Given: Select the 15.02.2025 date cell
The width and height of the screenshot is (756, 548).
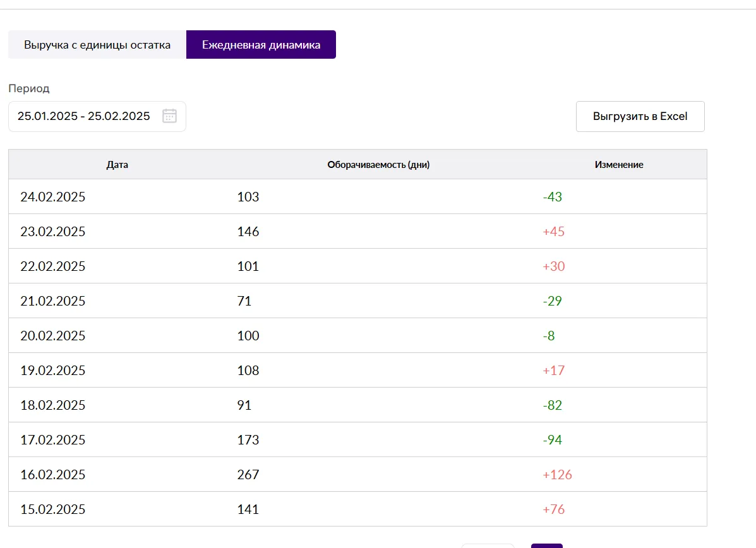Looking at the screenshot, I should click(x=53, y=509).
